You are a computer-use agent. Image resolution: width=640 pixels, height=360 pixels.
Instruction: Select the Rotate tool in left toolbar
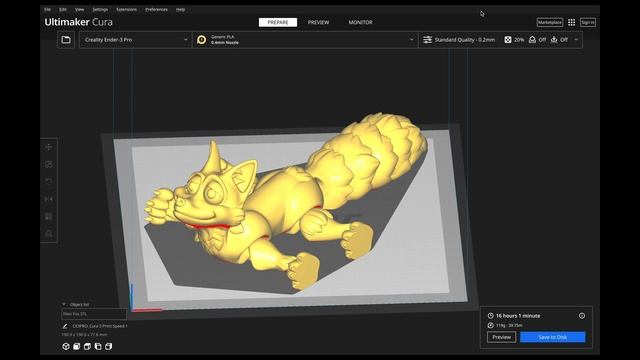49,181
